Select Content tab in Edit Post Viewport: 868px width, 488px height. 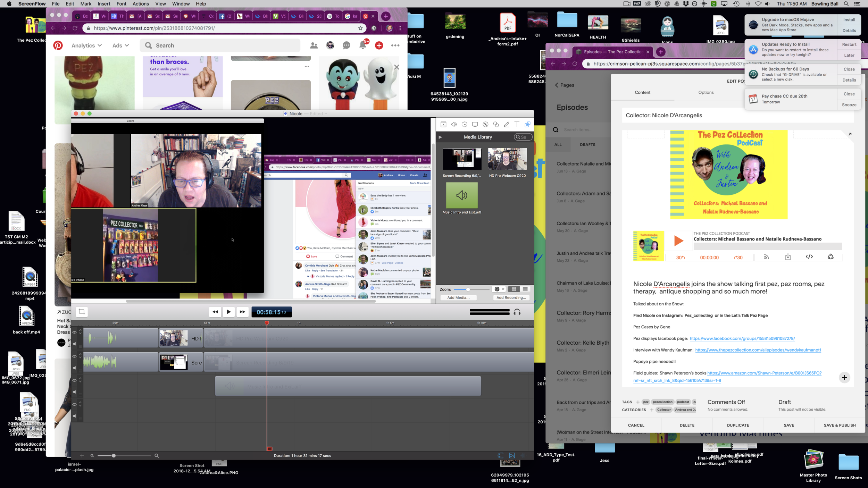[642, 92]
